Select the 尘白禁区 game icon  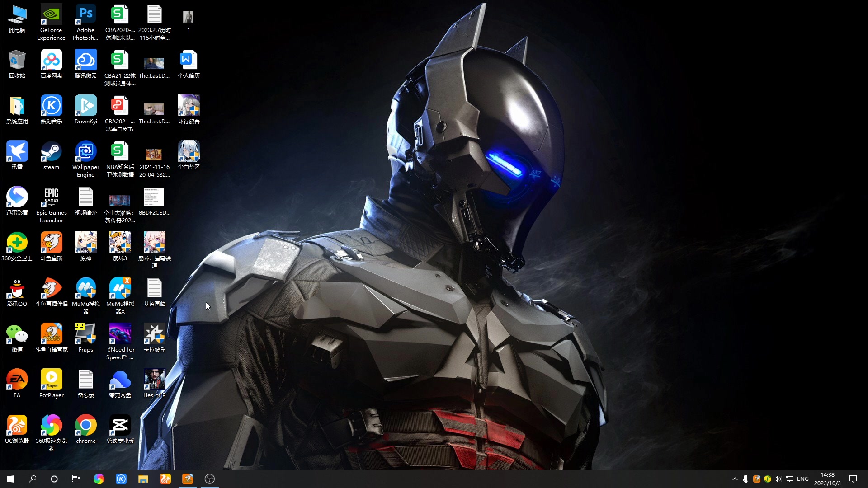(x=189, y=156)
